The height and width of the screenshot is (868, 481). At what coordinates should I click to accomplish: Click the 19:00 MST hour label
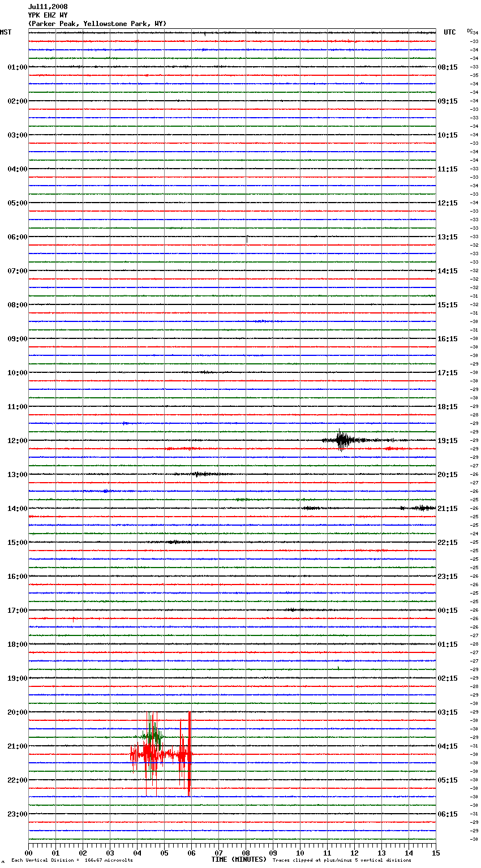pyautogui.click(x=18, y=678)
